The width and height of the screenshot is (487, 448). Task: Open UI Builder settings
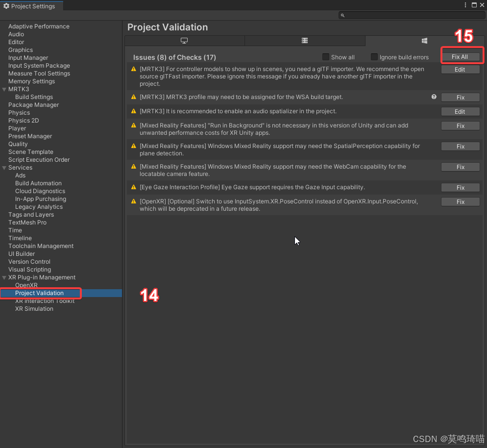click(22, 254)
